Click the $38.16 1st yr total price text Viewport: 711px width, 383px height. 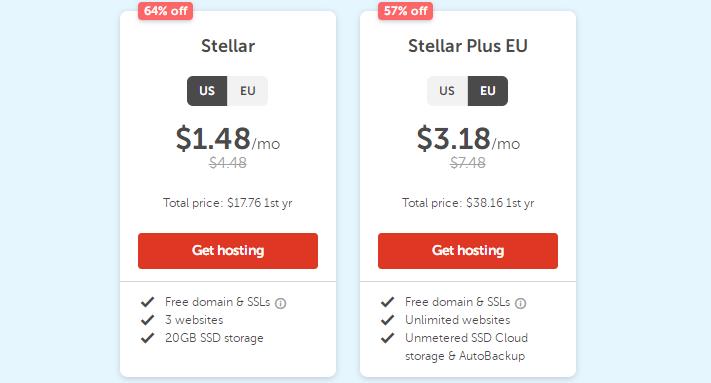tap(500, 203)
